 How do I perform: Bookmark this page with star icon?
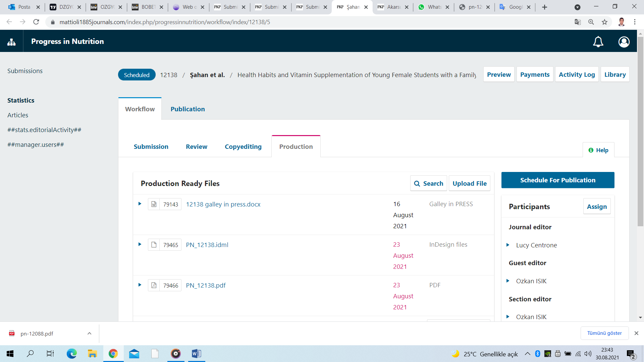[604, 22]
